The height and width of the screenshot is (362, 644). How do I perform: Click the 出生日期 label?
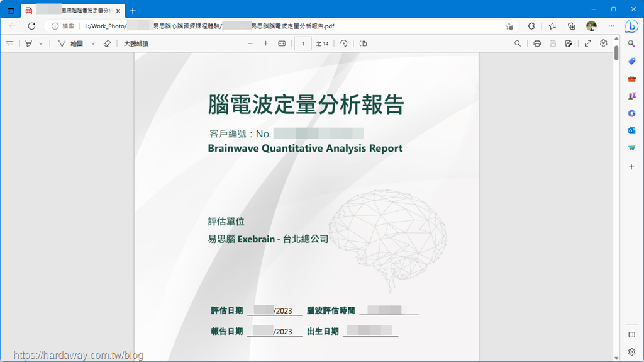pos(323,332)
